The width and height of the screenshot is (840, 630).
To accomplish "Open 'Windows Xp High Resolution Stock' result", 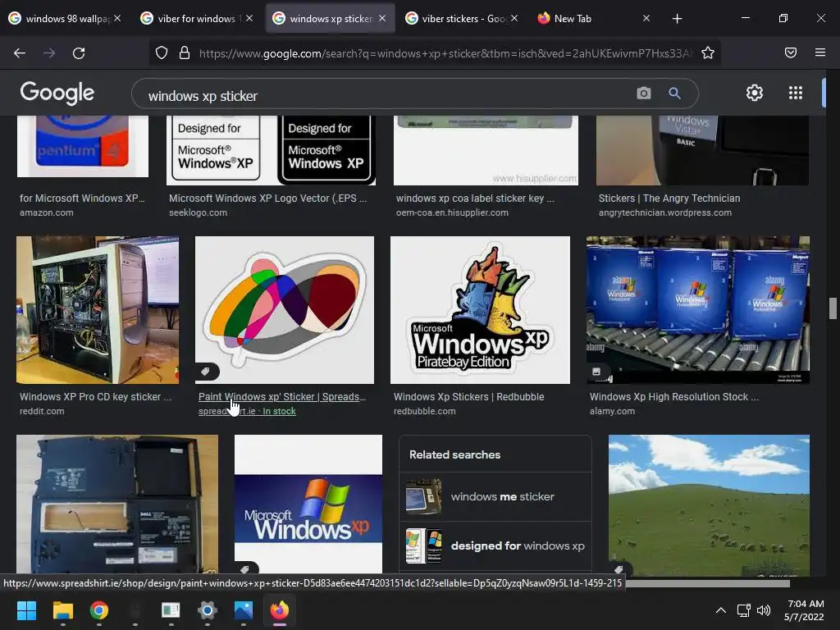I will [674, 397].
